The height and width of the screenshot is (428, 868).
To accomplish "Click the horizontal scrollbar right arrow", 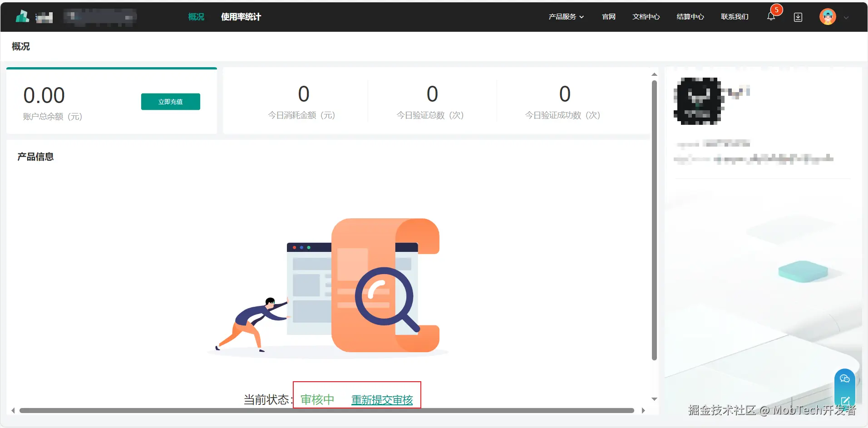I will click(643, 410).
